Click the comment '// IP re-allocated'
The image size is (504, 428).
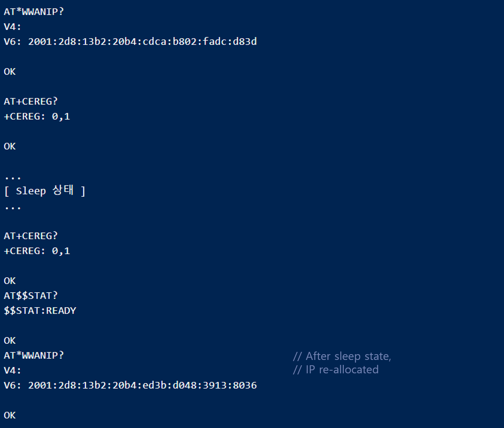pyautogui.click(x=336, y=370)
